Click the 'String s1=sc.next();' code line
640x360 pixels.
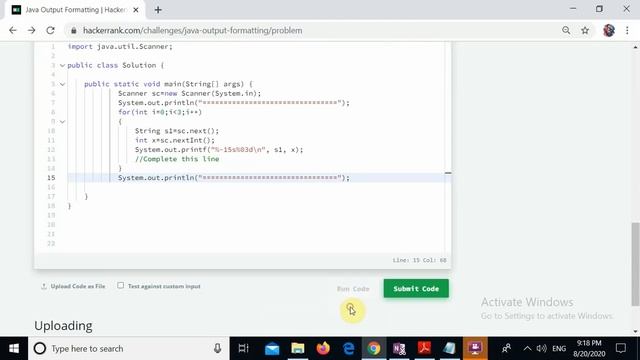[177, 131]
